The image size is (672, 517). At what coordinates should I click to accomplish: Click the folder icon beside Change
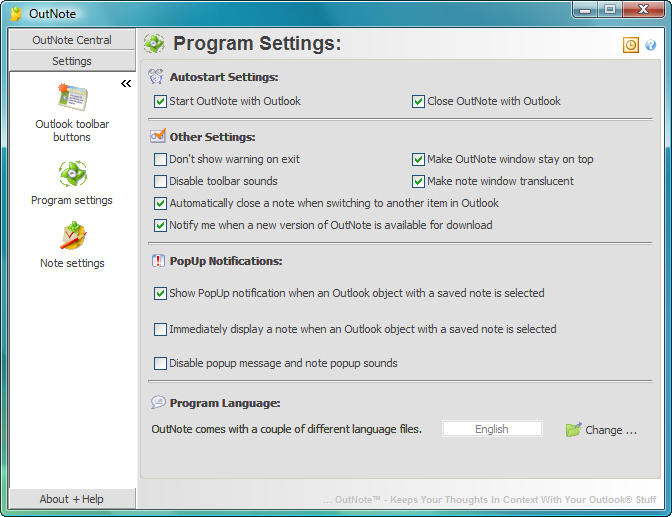pos(573,429)
